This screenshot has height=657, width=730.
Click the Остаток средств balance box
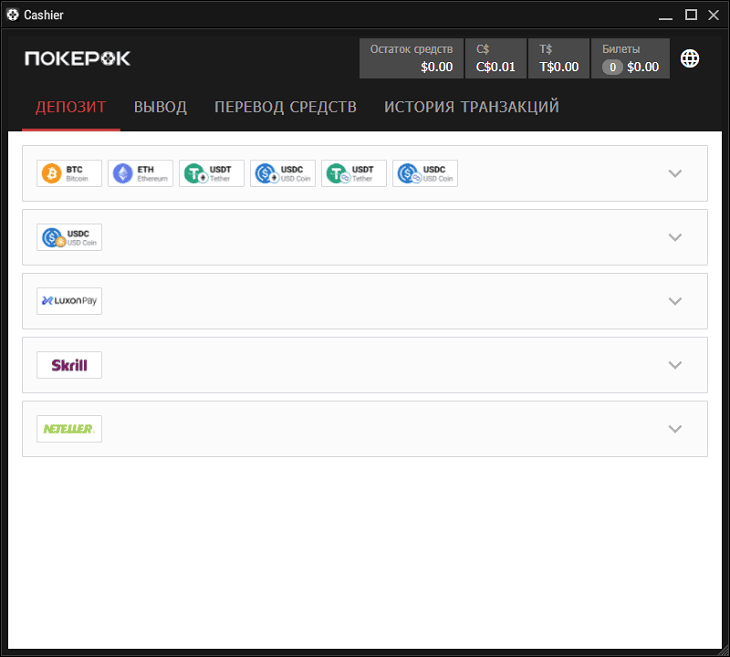point(411,58)
